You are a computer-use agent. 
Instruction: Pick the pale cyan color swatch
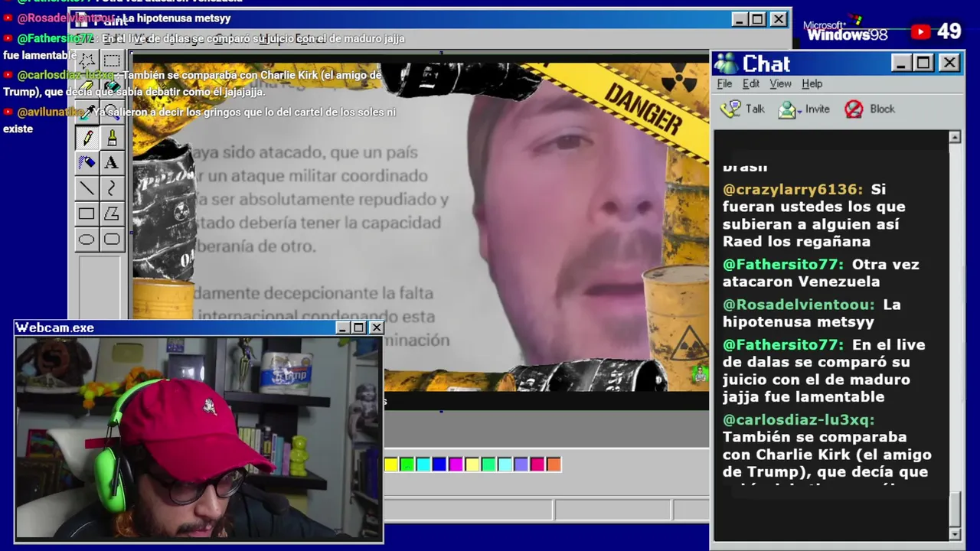click(505, 465)
